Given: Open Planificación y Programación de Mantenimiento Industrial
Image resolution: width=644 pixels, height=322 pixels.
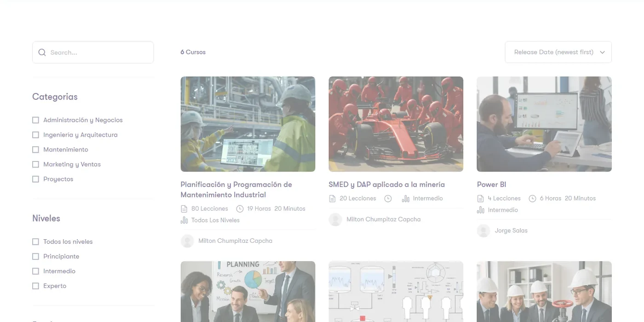Looking at the screenshot, I should coord(236,190).
